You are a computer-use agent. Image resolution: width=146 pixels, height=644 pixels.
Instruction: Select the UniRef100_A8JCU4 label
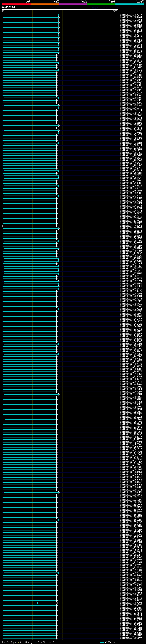(x=131, y=603)
